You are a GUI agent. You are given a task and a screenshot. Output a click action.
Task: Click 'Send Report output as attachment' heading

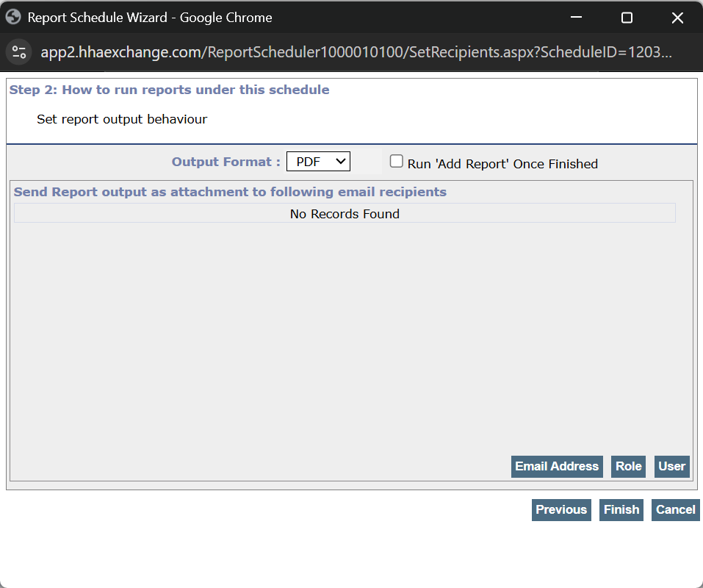(x=230, y=192)
